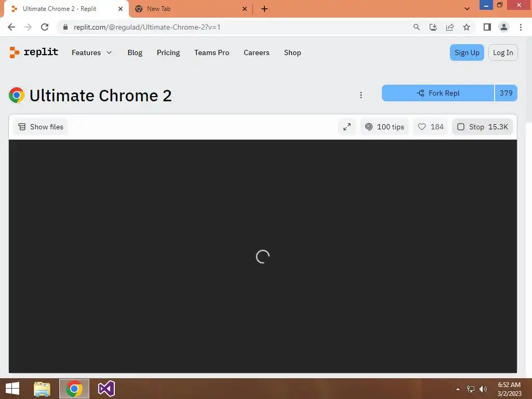532x399 pixels.
Task: Click the share page icon in address bar
Action: (x=450, y=27)
